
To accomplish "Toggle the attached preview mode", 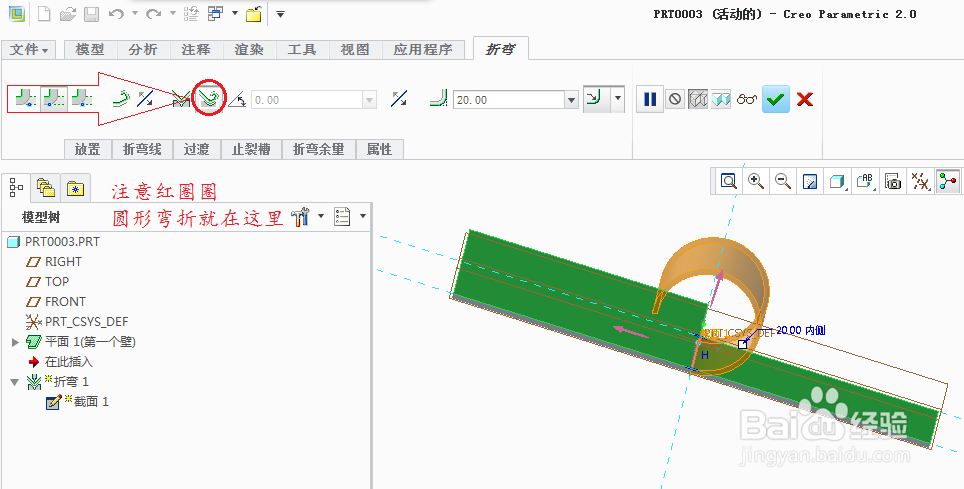I will [x=721, y=99].
